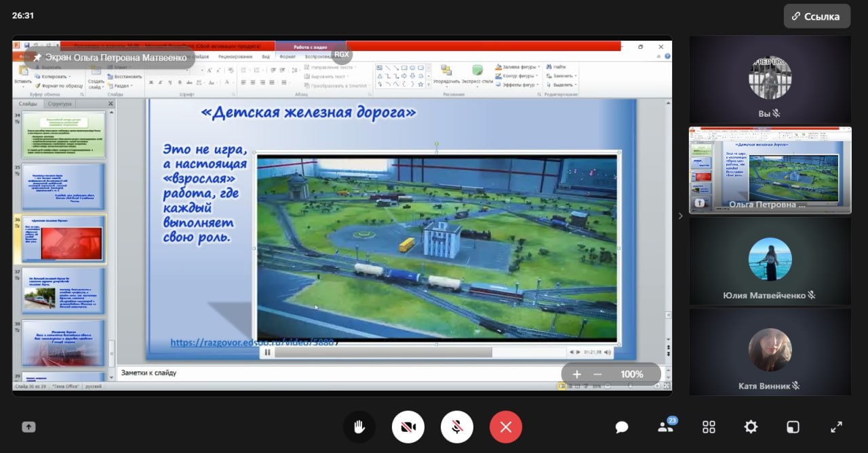Open the Упорядочить arrange menu
The width and height of the screenshot is (868, 453).
tap(446, 75)
